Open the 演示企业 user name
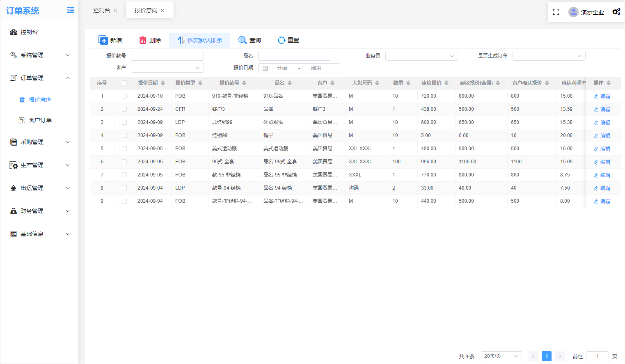 point(592,12)
